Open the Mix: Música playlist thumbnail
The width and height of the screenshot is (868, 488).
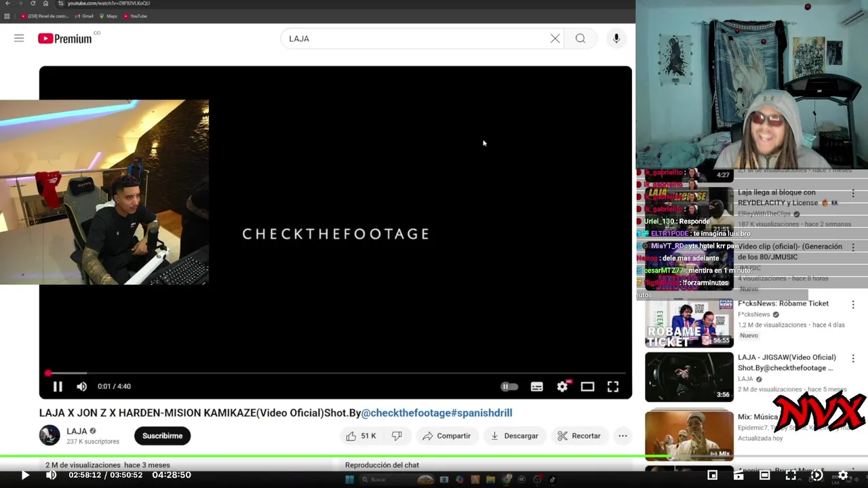689,434
